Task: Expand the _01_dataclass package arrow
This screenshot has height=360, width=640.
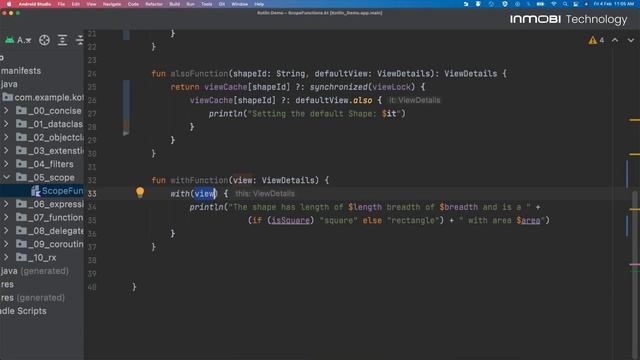Action: tap(6, 124)
